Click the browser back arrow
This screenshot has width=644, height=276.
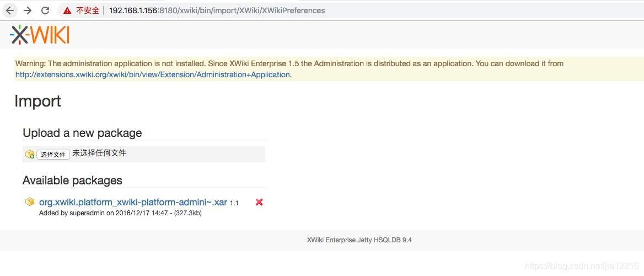tap(10, 10)
